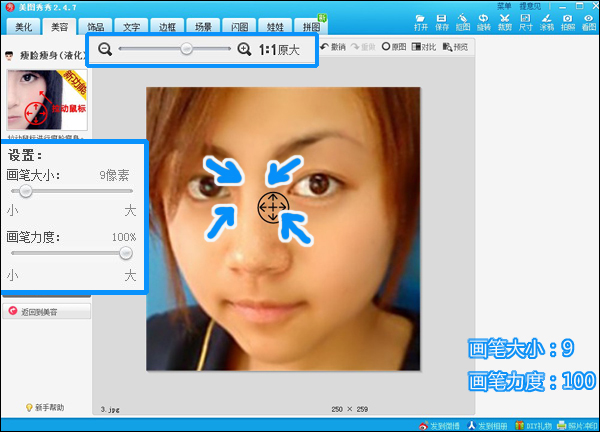Viewport: 600px width, 432px height.
Task: Open the 菜单 (Menu) dropdown in title bar
Action: (x=504, y=6)
